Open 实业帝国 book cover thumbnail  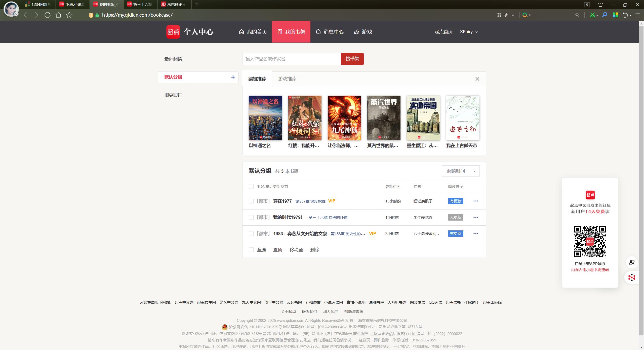[423, 118]
